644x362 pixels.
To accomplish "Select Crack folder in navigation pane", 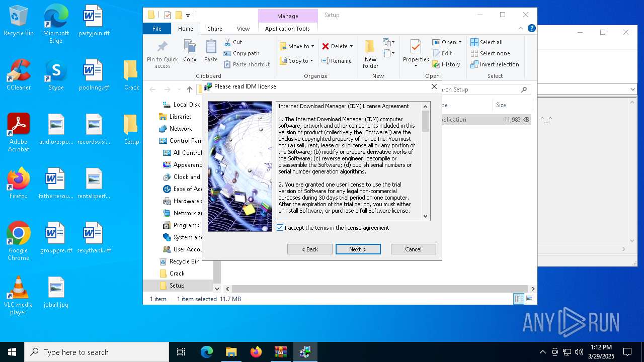I will [x=177, y=274].
